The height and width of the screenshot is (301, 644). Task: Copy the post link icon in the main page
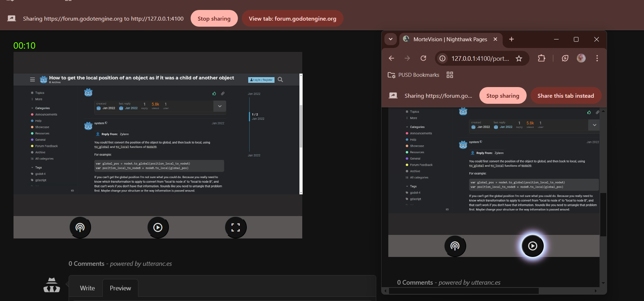[x=223, y=93]
